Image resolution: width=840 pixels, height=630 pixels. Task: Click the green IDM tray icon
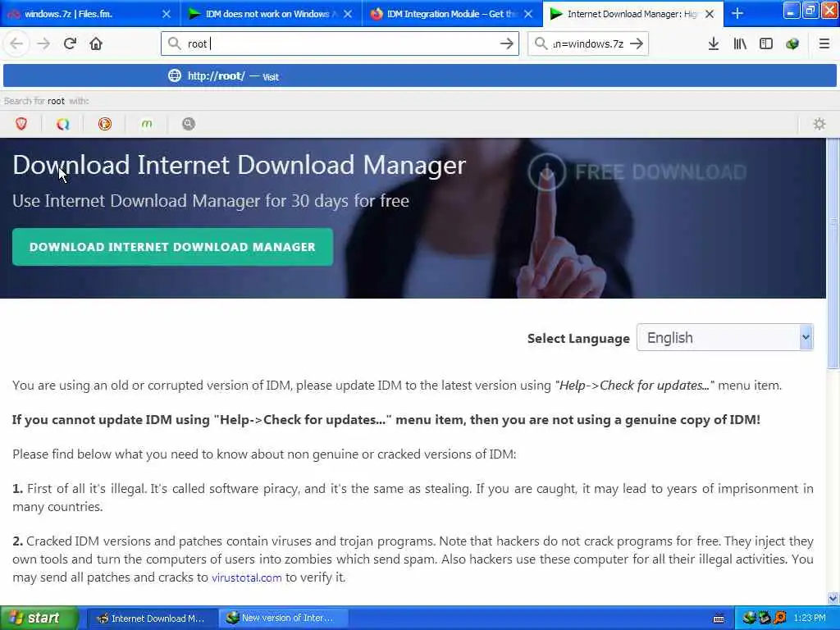tap(765, 618)
